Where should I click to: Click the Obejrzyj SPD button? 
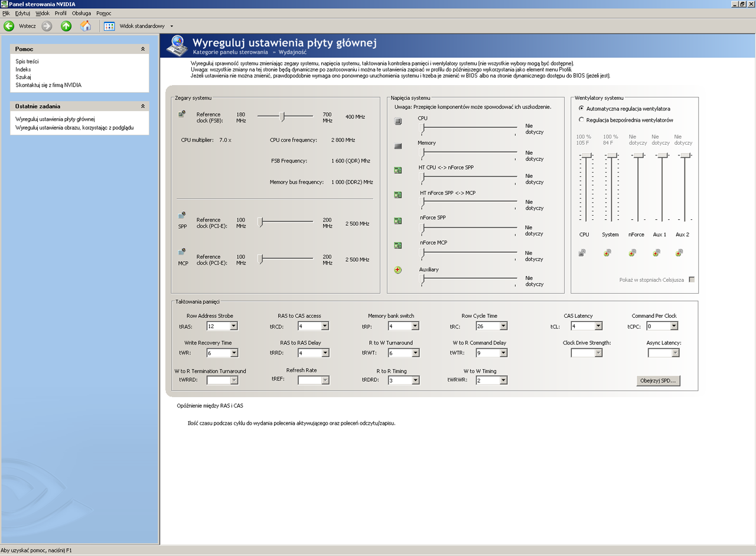tap(659, 381)
